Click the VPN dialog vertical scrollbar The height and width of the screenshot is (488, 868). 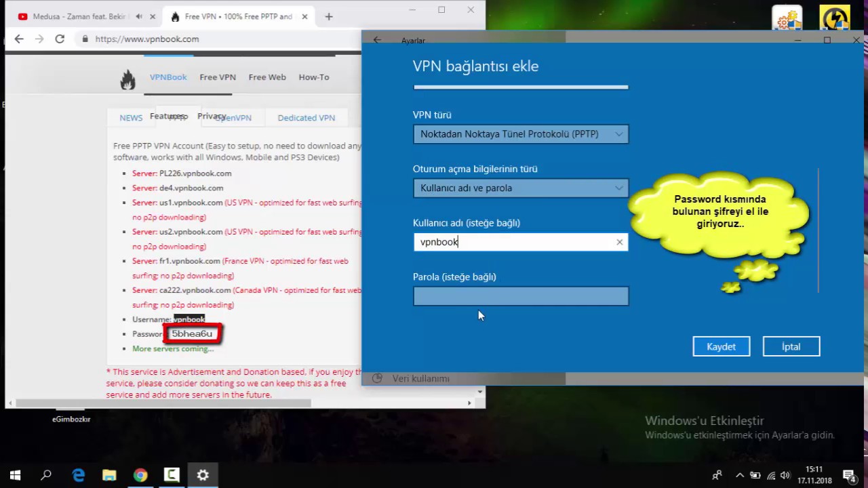[x=818, y=230]
